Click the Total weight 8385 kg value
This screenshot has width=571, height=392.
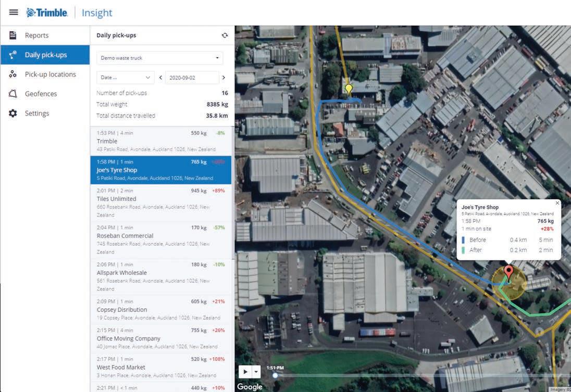217,104
